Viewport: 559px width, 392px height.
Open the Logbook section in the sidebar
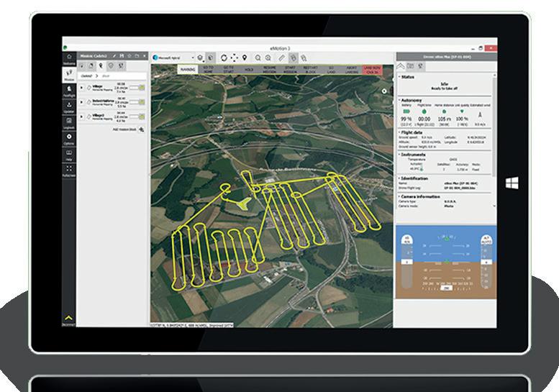(x=69, y=123)
